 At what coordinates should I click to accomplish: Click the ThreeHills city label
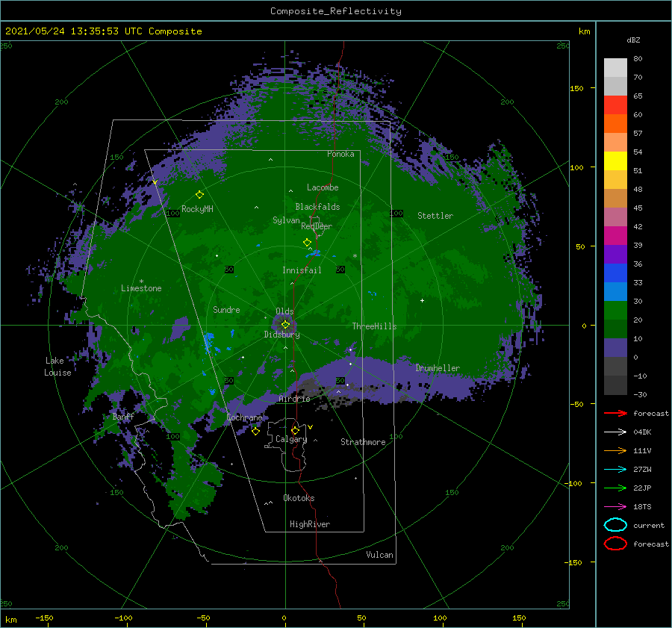[375, 326]
